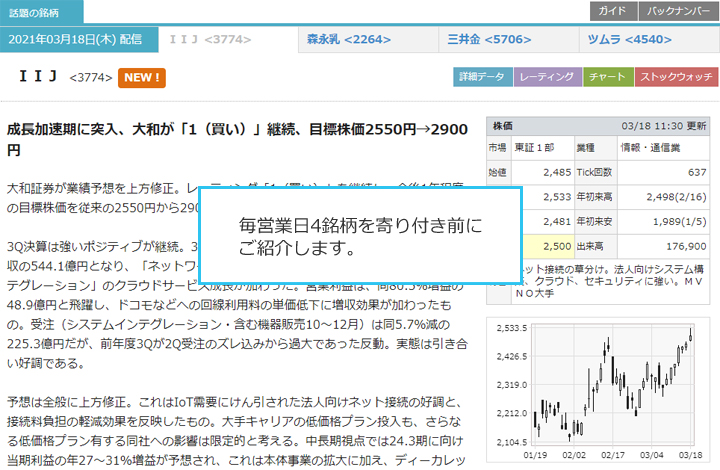This screenshot has width=720, height=470.
Task: Select the 話題の銘柄 tab
Action: click(41, 12)
